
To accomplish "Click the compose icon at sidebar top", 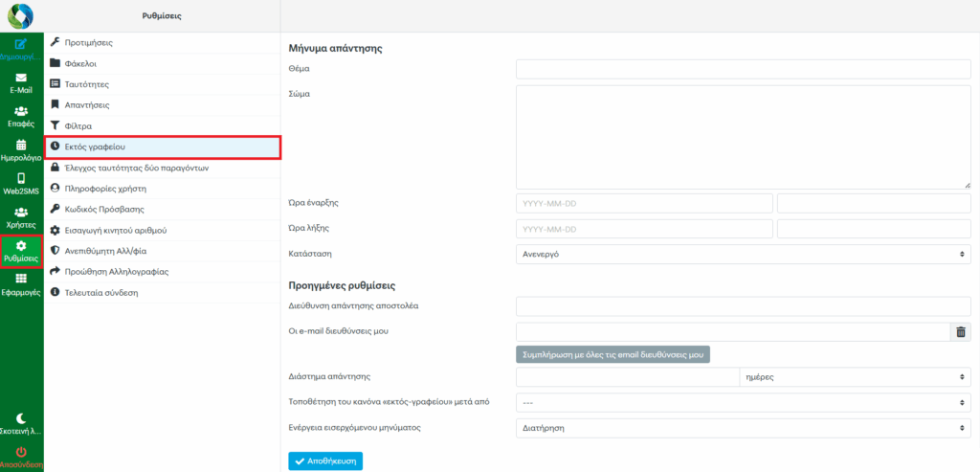I will tap(21, 45).
